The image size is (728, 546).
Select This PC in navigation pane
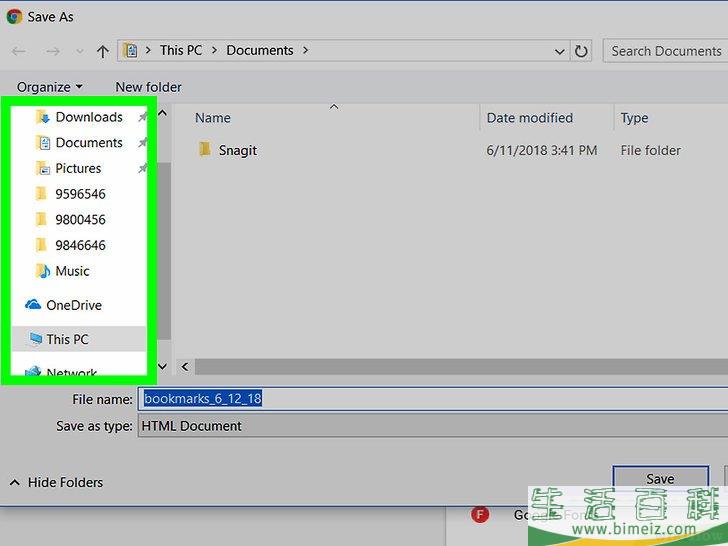click(66, 339)
